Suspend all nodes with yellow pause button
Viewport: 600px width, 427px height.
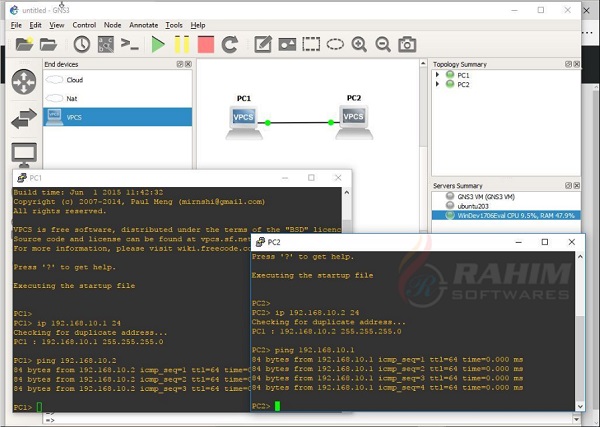pyautogui.click(x=182, y=44)
